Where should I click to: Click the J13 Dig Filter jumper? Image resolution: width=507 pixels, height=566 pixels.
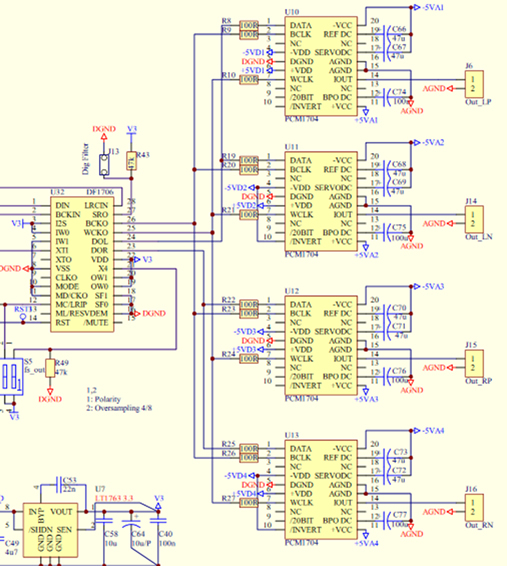[104, 165]
